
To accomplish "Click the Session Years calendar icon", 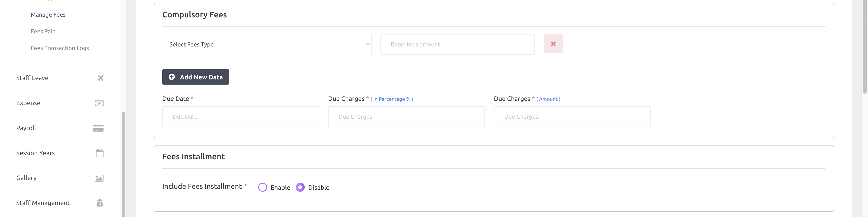I will pyautogui.click(x=99, y=153).
